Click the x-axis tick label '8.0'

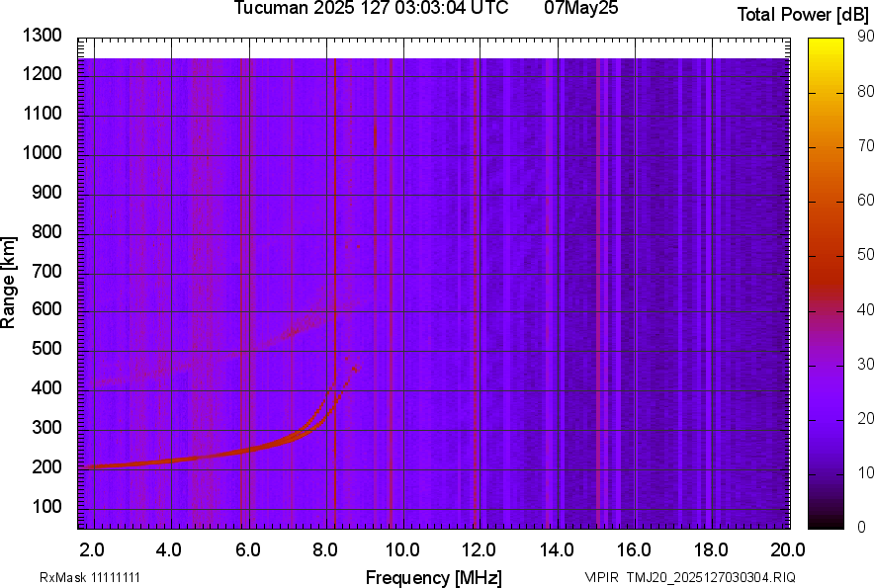click(324, 550)
